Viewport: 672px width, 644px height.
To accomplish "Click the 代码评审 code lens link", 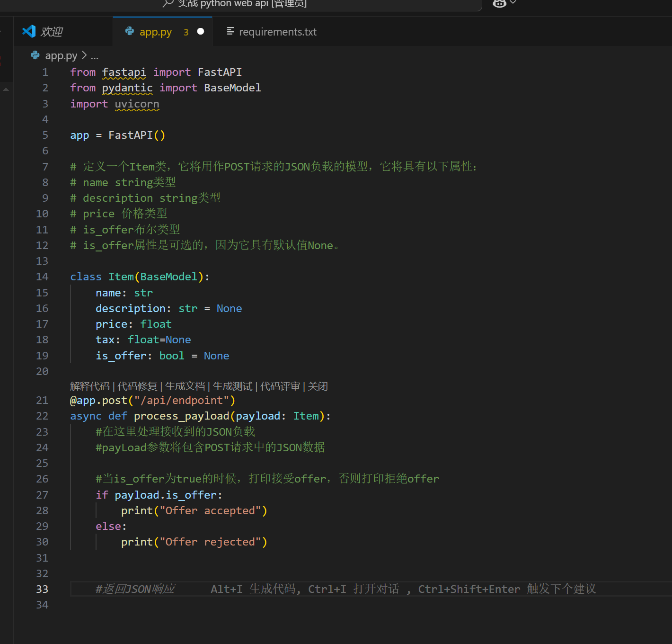I will point(280,386).
